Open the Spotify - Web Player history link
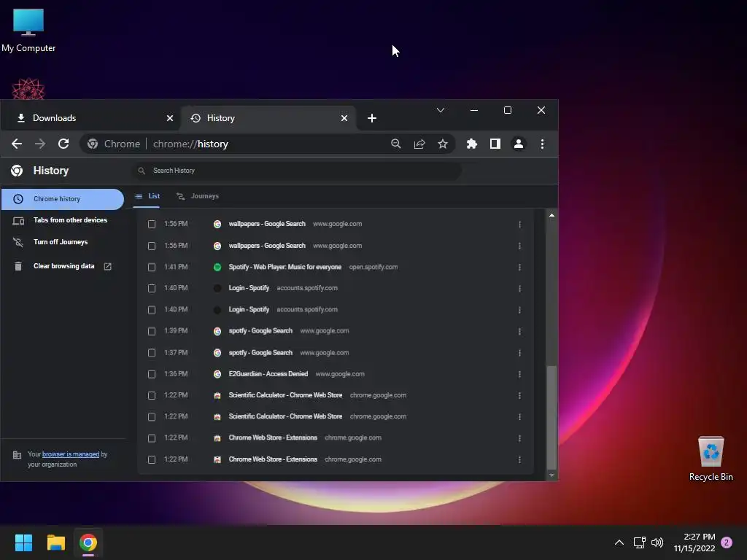 [x=285, y=267]
